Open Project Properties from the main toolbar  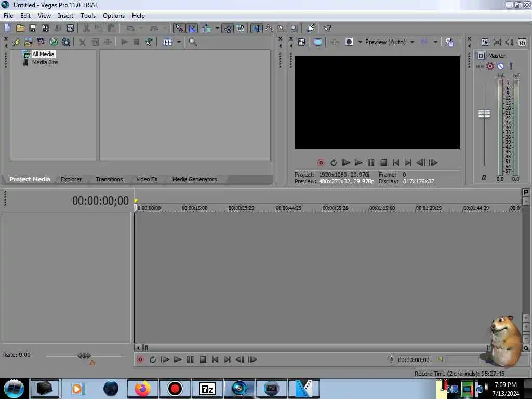pos(70,29)
